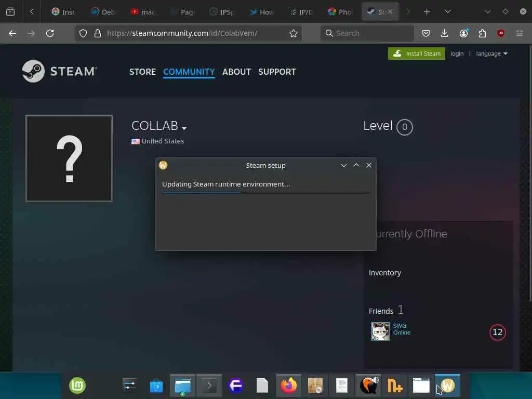Switch to the 'IPS' browser tab
This screenshot has width=532, height=399.
pyautogui.click(x=222, y=12)
